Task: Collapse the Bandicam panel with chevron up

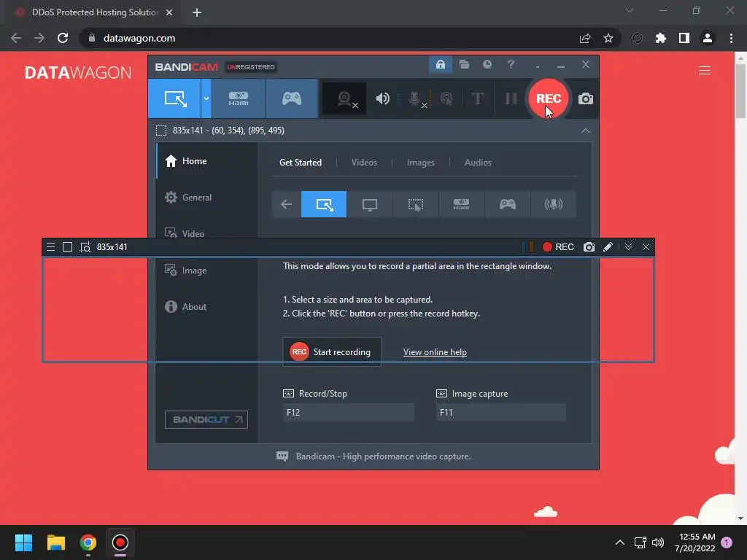Action: tap(586, 131)
